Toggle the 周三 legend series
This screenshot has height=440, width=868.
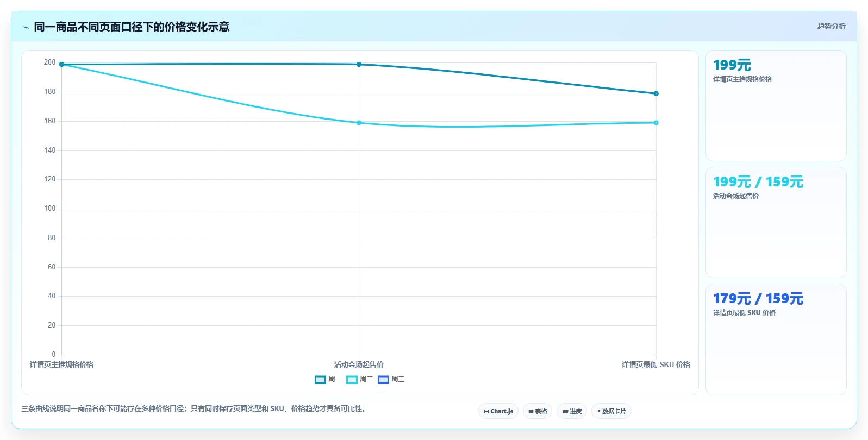[391, 379]
